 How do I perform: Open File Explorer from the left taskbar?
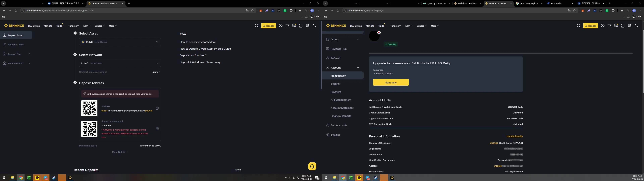point(12,178)
